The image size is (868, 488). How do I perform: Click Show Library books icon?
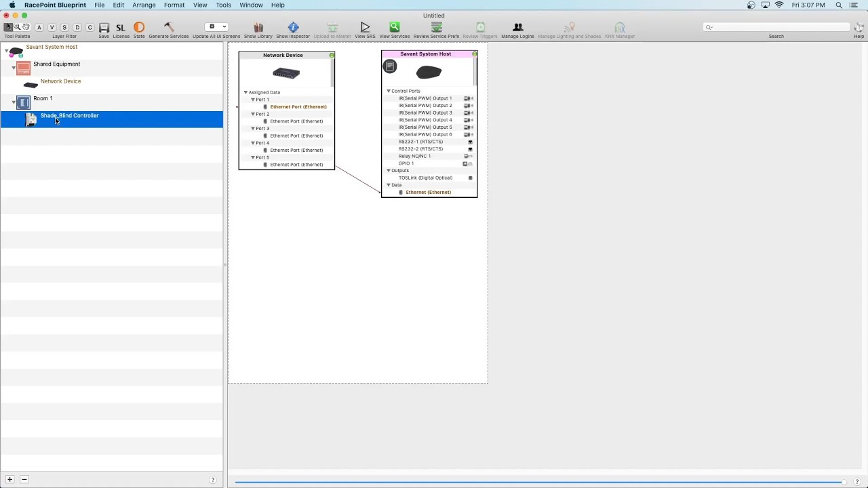[258, 27]
